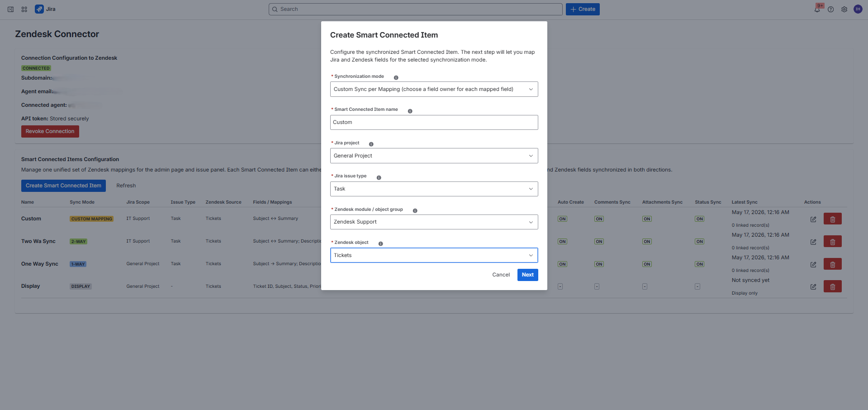Click the CUSTOM MAPPING sync mode badge

tap(92, 219)
